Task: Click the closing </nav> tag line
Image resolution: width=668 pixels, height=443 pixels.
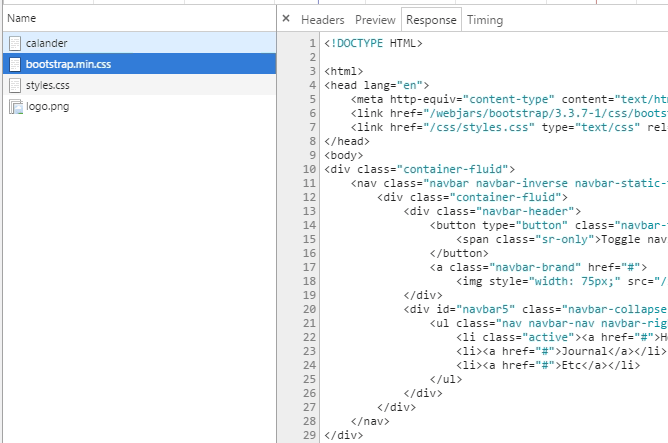Action: point(370,421)
